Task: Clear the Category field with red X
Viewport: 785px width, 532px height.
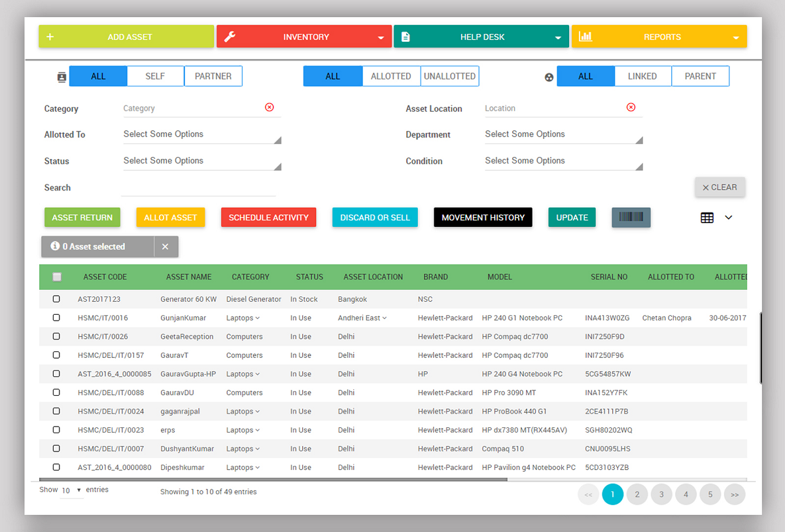Action: (x=270, y=107)
